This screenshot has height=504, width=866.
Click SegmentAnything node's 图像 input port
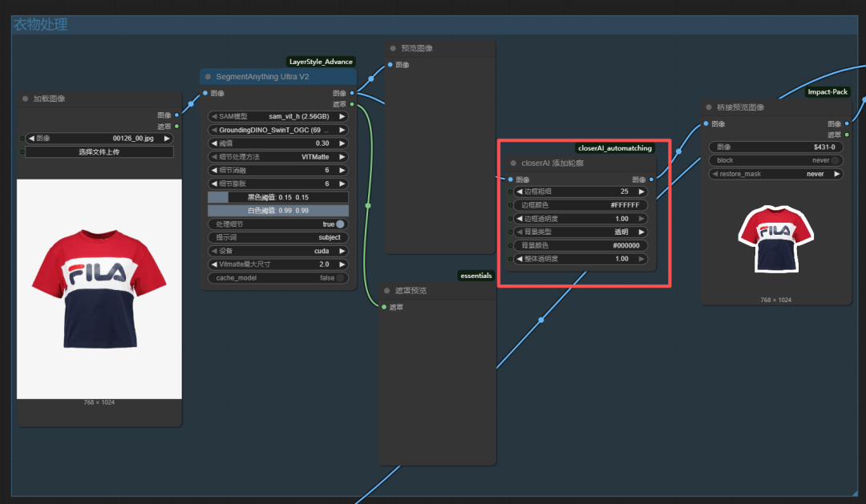(205, 93)
